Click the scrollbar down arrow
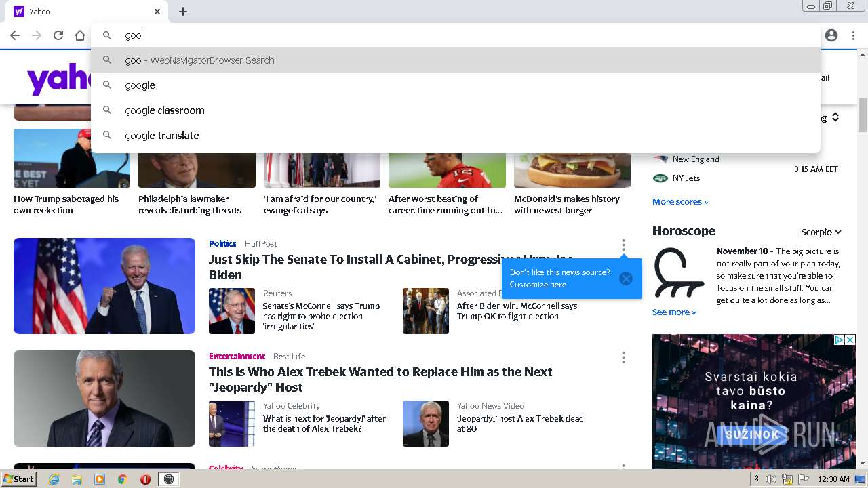The height and width of the screenshot is (488, 868). [x=863, y=463]
